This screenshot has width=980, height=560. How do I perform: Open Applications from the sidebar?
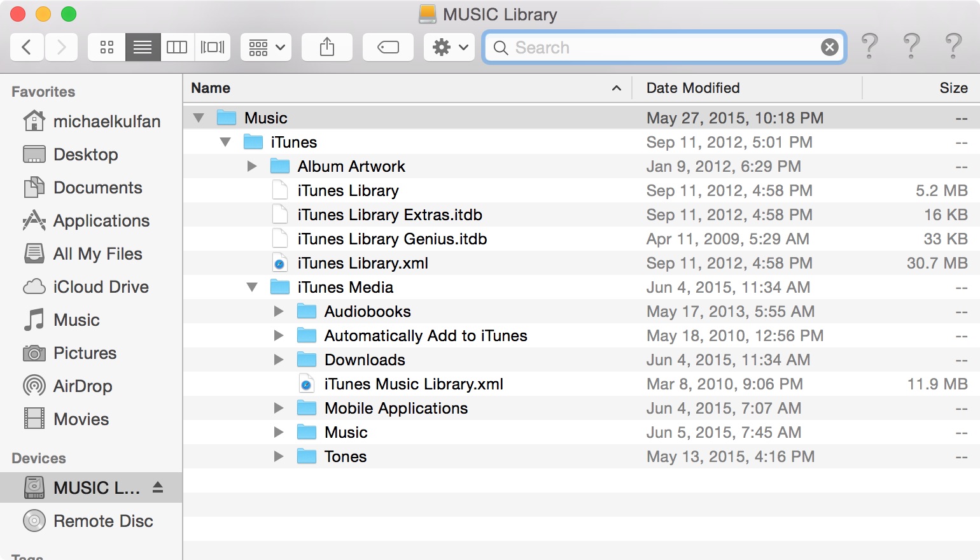(x=91, y=221)
